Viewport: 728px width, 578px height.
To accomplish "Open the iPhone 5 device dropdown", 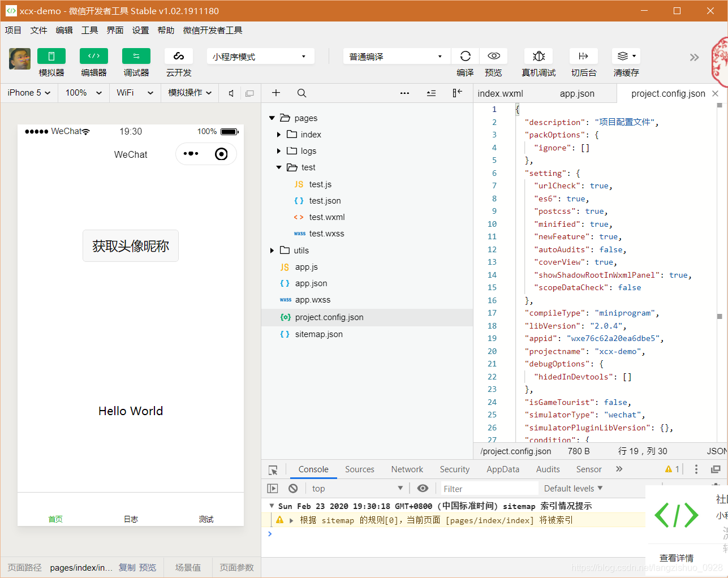I will pos(29,93).
